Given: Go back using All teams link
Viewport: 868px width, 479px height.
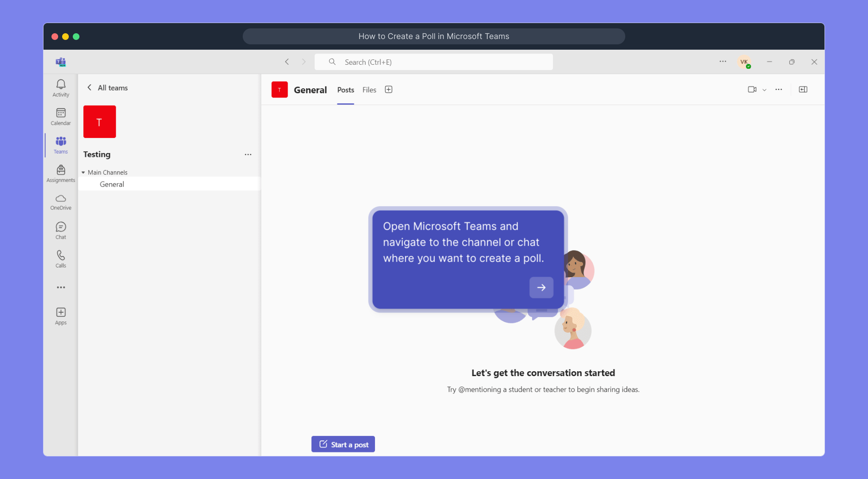Looking at the screenshot, I should (x=107, y=87).
